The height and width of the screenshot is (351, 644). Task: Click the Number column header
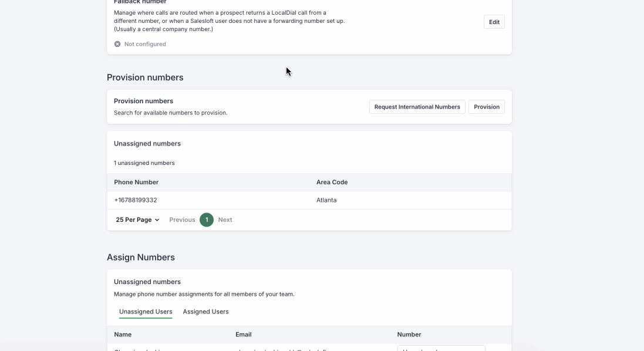[409, 334]
